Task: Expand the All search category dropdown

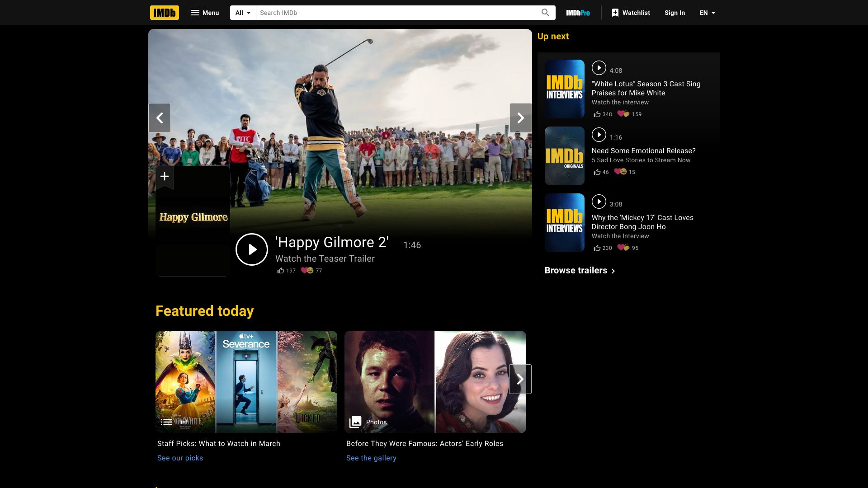Action: 243,13
